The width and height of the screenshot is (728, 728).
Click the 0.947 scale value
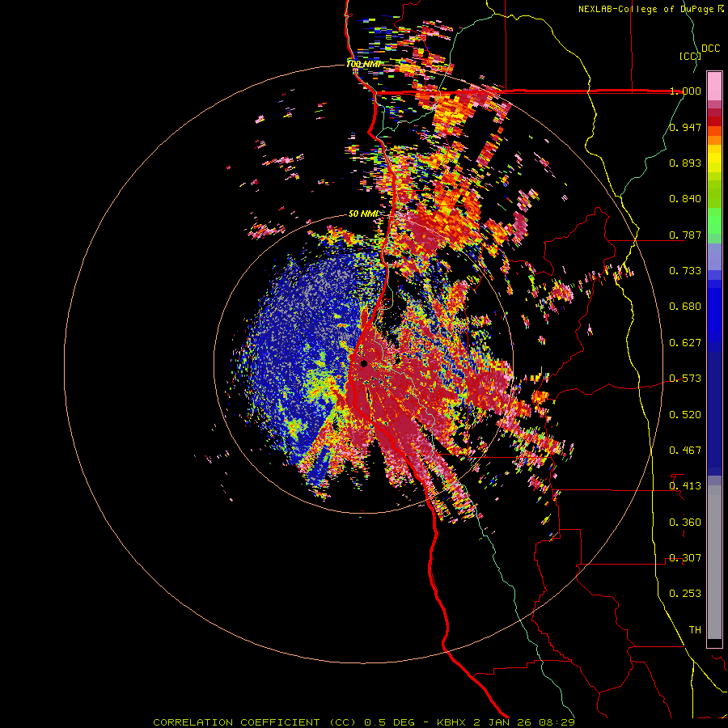(x=685, y=127)
